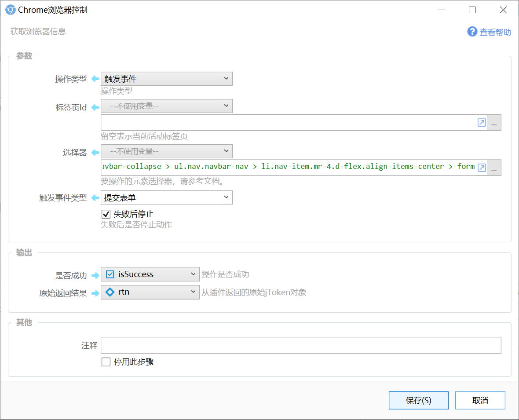
Task: Click the expand editor icon in 选择器 field
Action: pos(482,168)
